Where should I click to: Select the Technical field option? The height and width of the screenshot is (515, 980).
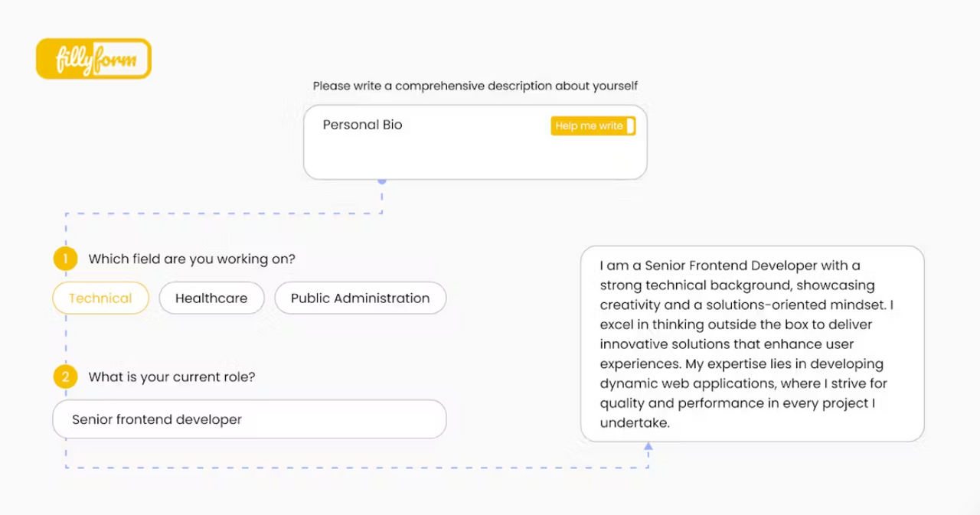(100, 298)
